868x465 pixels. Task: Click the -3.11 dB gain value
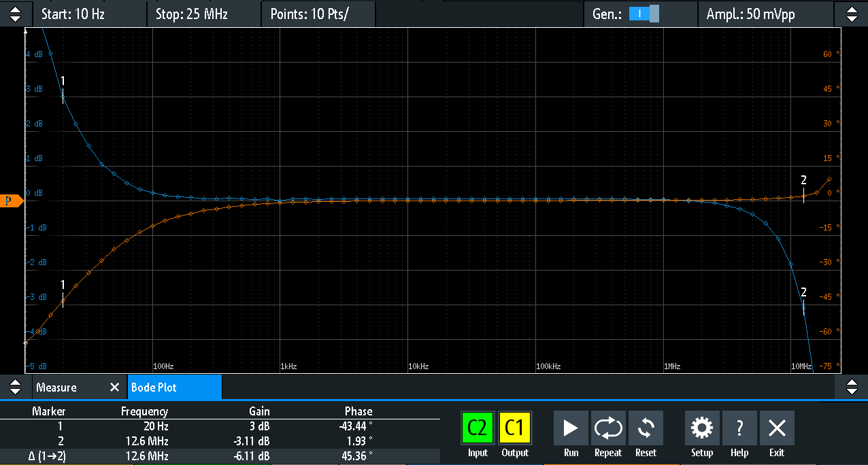point(251,441)
